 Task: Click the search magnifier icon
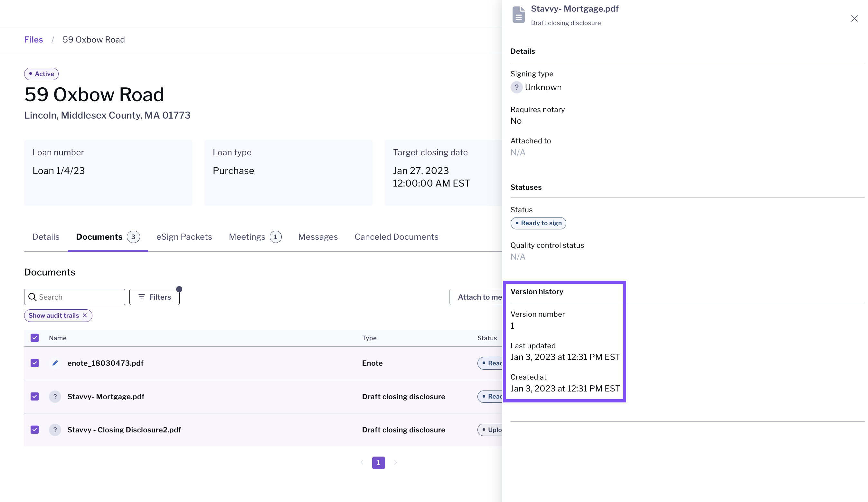(x=33, y=297)
